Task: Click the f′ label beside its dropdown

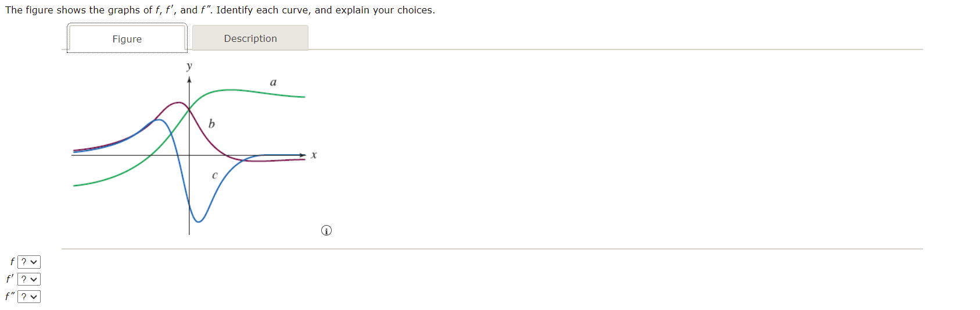Action: click(10, 279)
